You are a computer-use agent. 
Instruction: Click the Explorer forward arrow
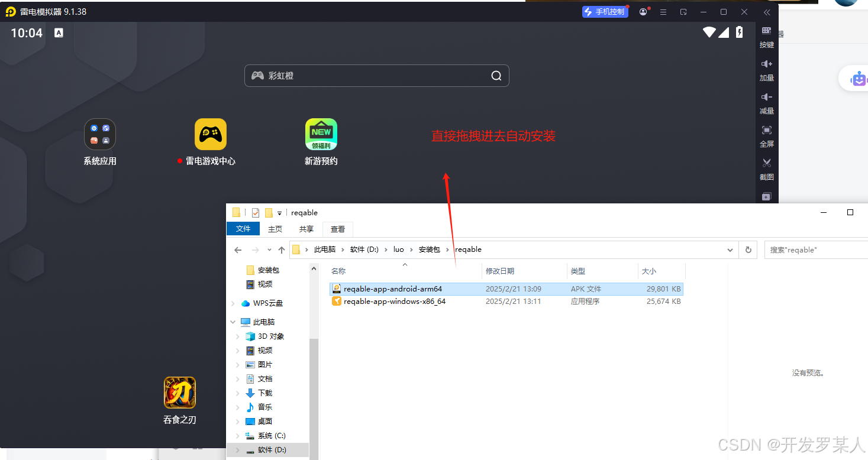255,250
